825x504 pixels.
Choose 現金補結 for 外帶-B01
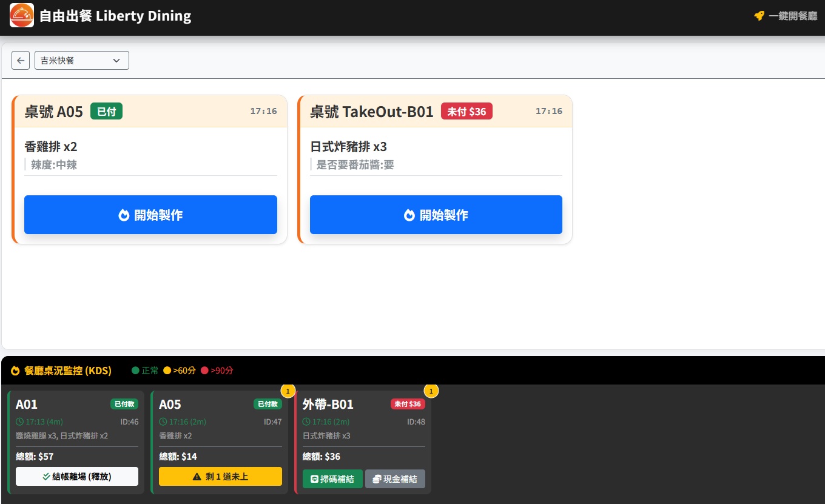[x=395, y=479]
